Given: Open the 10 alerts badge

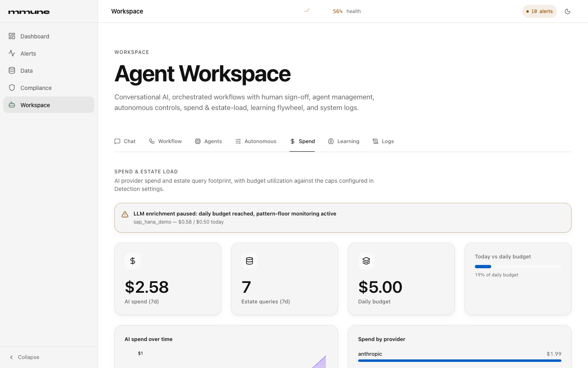Looking at the screenshot, I should pos(539,11).
